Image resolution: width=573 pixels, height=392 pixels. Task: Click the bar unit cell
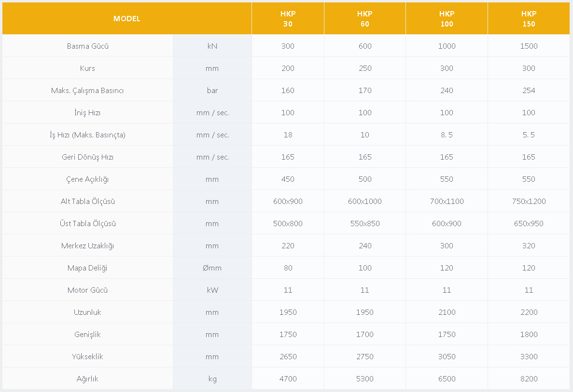[x=212, y=91]
